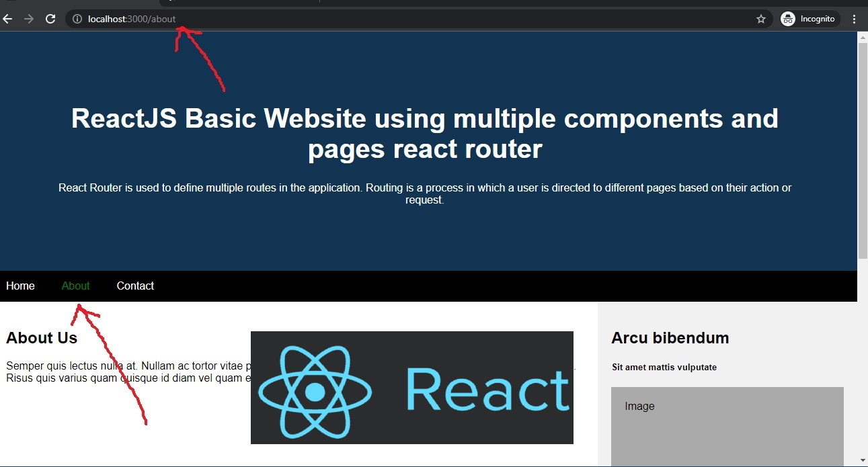Click the Sit amet mattis vulputate subheading
This screenshot has width=868, height=467.
pyautogui.click(x=664, y=367)
